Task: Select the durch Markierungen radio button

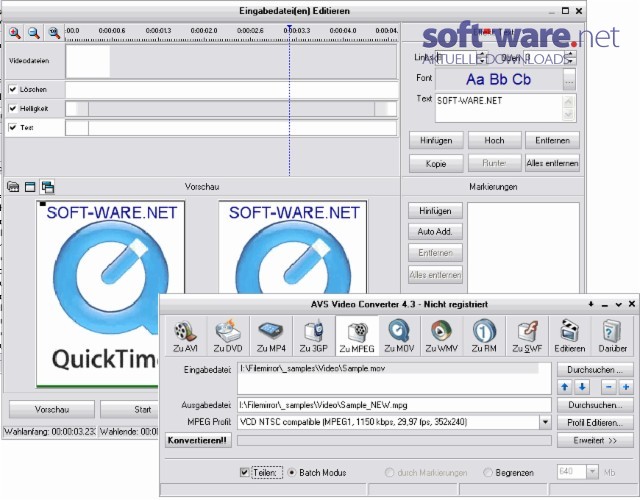Action: (x=389, y=472)
